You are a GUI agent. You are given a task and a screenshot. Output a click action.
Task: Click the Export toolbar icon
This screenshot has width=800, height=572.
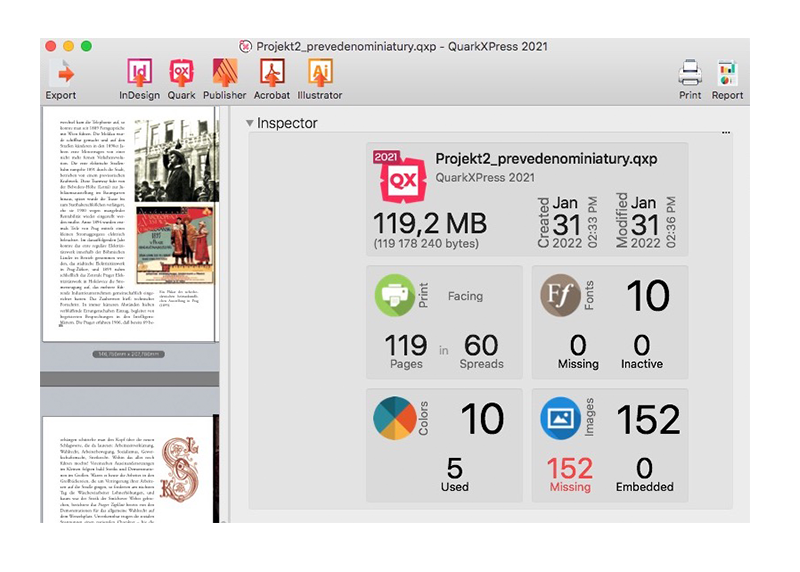pyautogui.click(x=61, y=73)
